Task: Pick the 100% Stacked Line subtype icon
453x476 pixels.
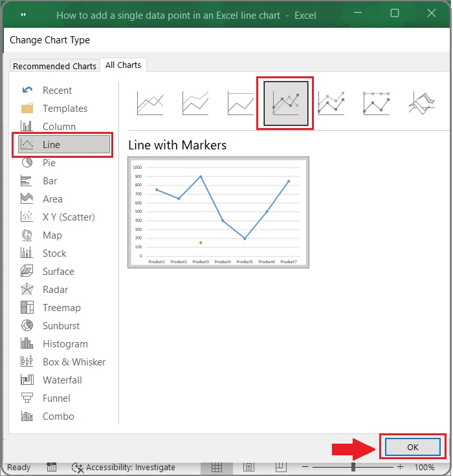Action: [241, 103]
